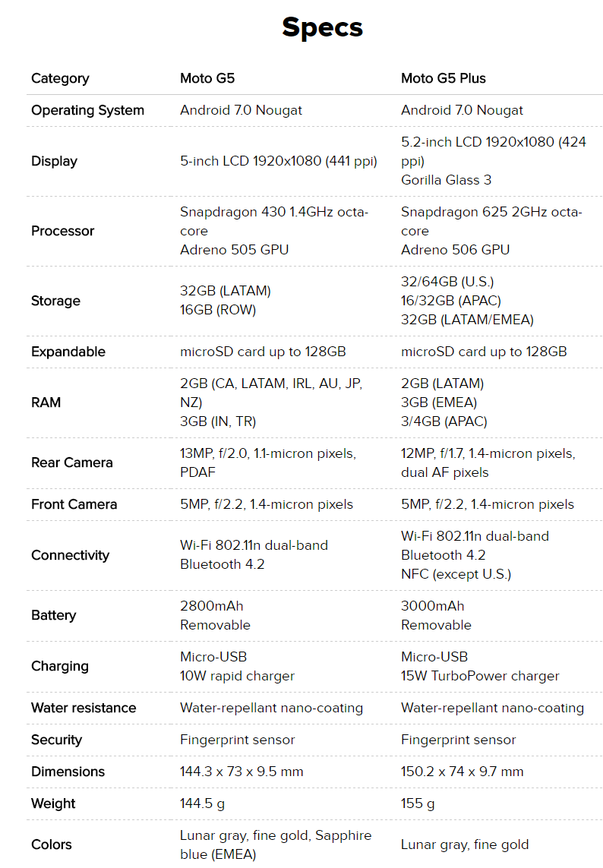This screenshot has width=603, height=868.
Task: Select the Operating System row label
Action: point(87,111)
